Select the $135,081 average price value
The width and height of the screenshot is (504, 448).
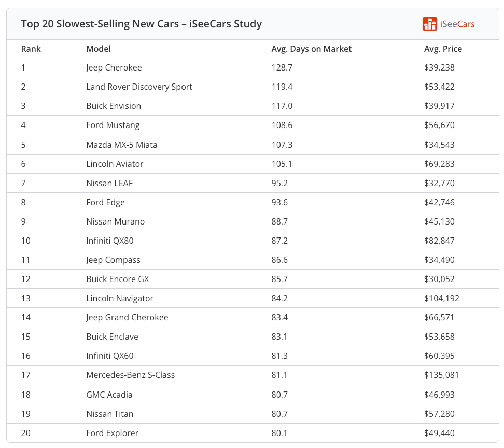pyautogui.click(x=441, y=375)
